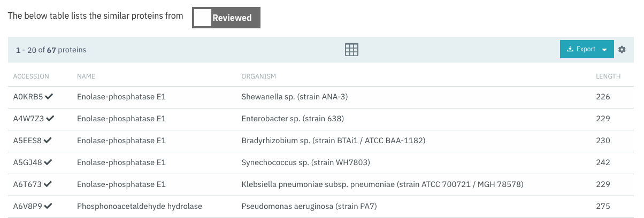Expand the Export dropdown arrow
Screen dimensions: 644x218
(x=604, y=50)
